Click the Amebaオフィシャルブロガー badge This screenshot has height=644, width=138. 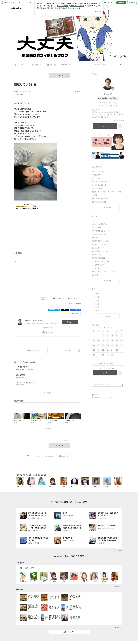[x=108, y=98]
